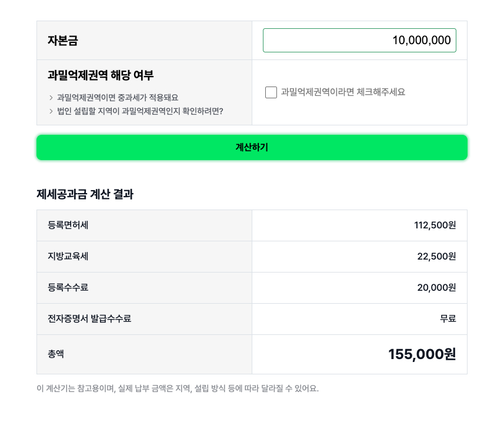Click the 155,000원 total amount
504x425 pixels.
(422, 354)
